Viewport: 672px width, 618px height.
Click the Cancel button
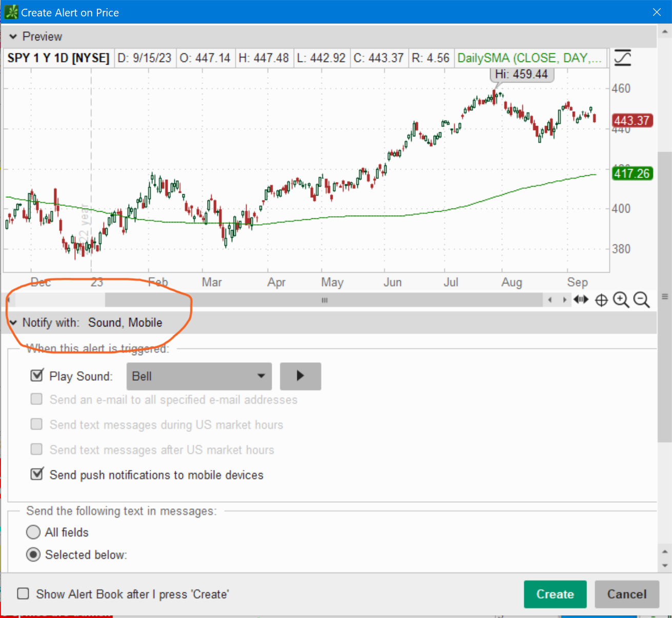[627, 594]
